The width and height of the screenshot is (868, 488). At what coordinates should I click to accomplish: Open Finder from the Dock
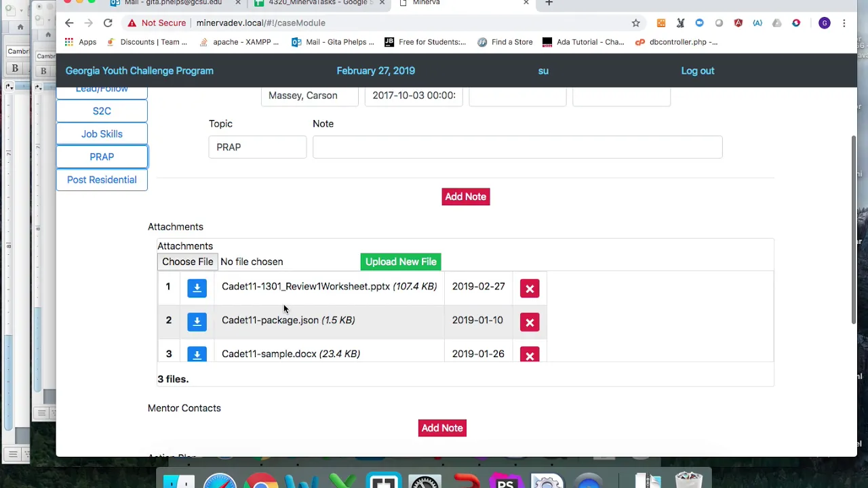pos(179,481)
